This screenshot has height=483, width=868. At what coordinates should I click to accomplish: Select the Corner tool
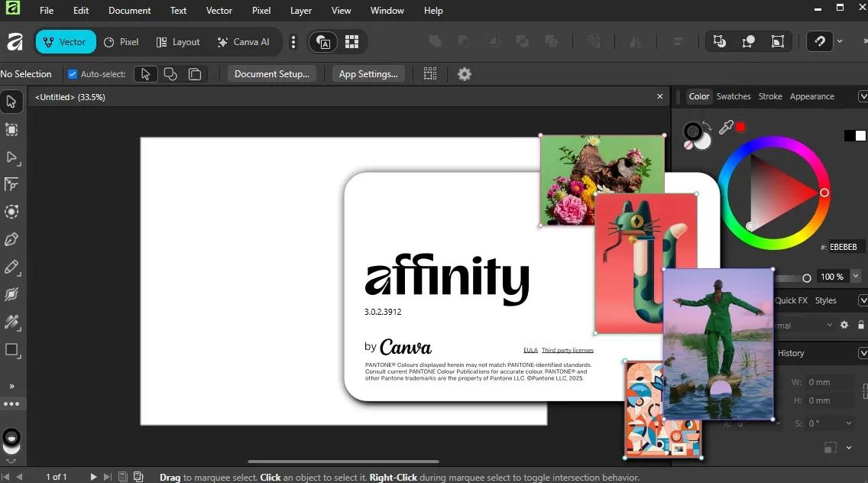pyautogui.click(x=11, y=184)
